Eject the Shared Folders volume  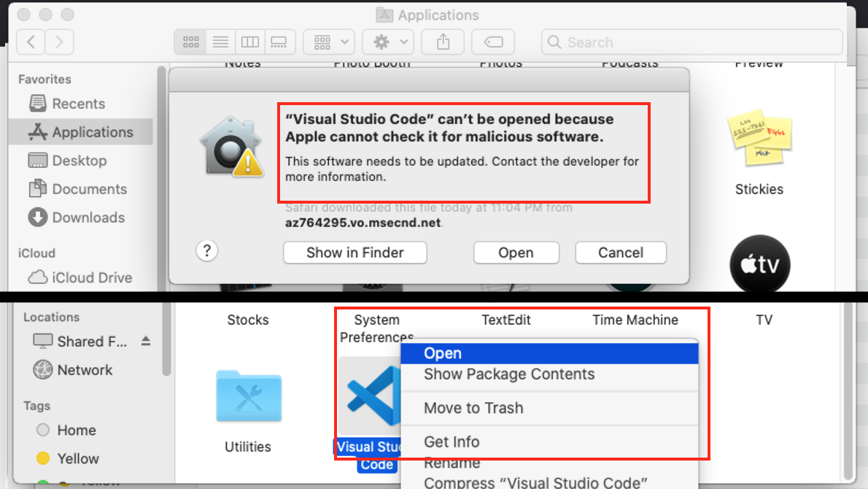click(x=146, y=341)
